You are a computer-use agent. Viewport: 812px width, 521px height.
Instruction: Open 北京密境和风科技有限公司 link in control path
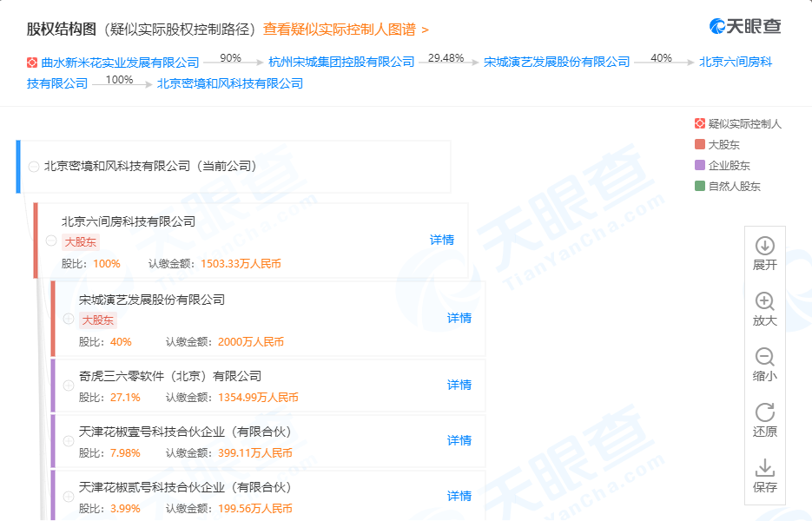click(x=230, y=83)
